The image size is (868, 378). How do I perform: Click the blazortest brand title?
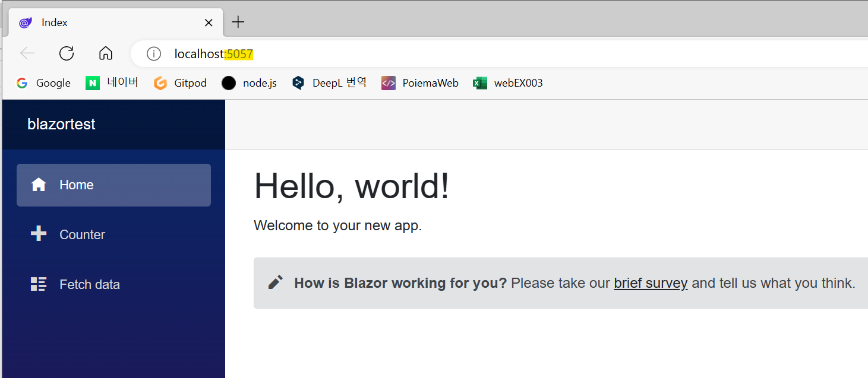61,125
